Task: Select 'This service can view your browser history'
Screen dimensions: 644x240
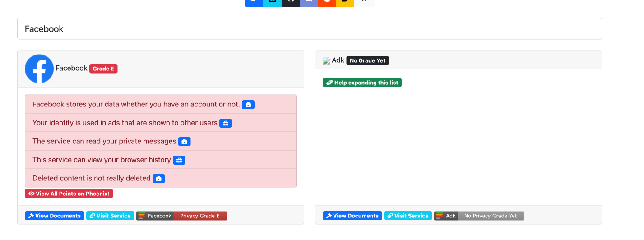Action: coord(102,160)
